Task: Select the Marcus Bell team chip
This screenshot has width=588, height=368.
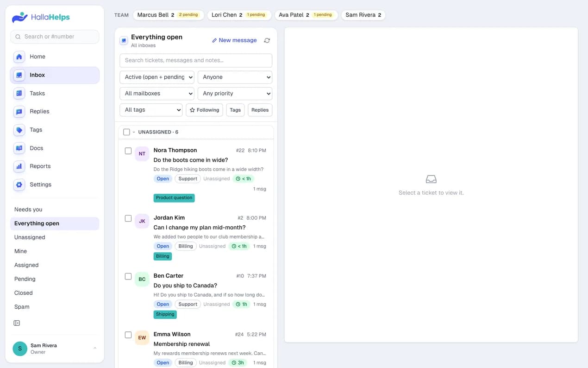Action: (x=169, y=15)
